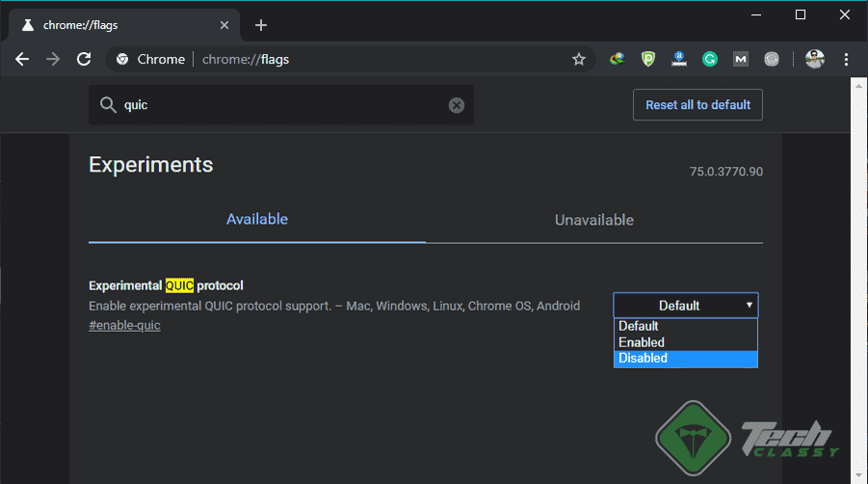Open a new tab with plus button

[261, 25]
